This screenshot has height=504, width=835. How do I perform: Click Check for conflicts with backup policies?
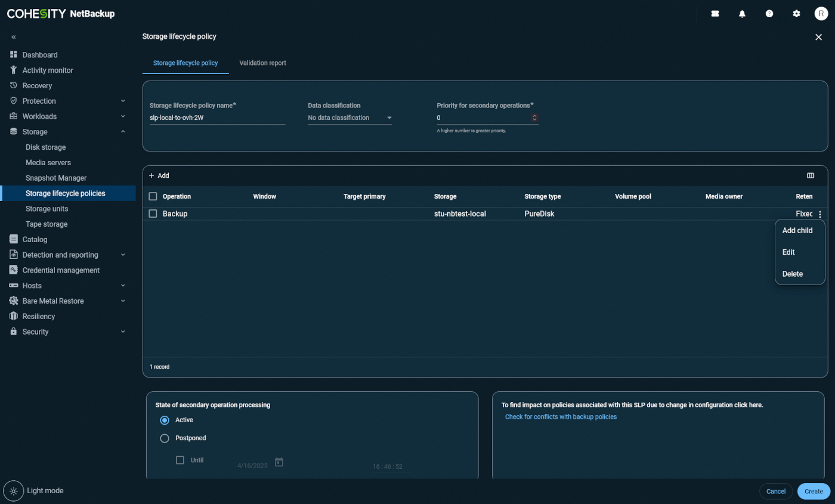(x=561, y=417)
